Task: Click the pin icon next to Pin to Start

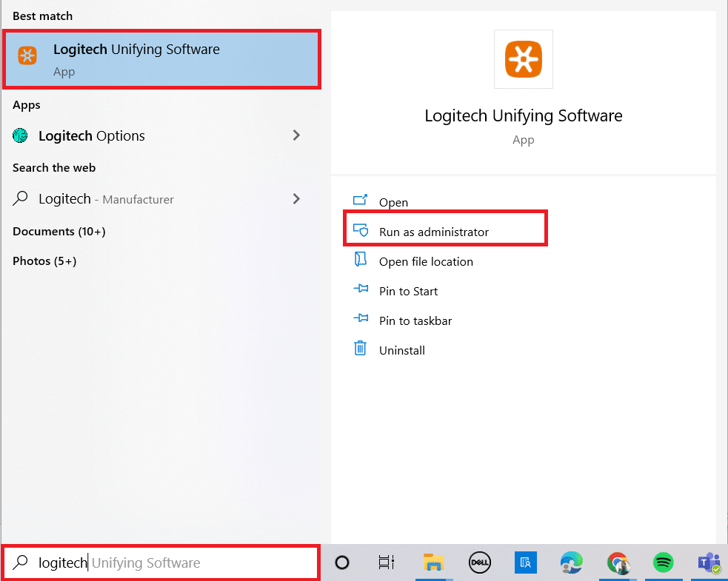Action: click(x=361, y=289)
